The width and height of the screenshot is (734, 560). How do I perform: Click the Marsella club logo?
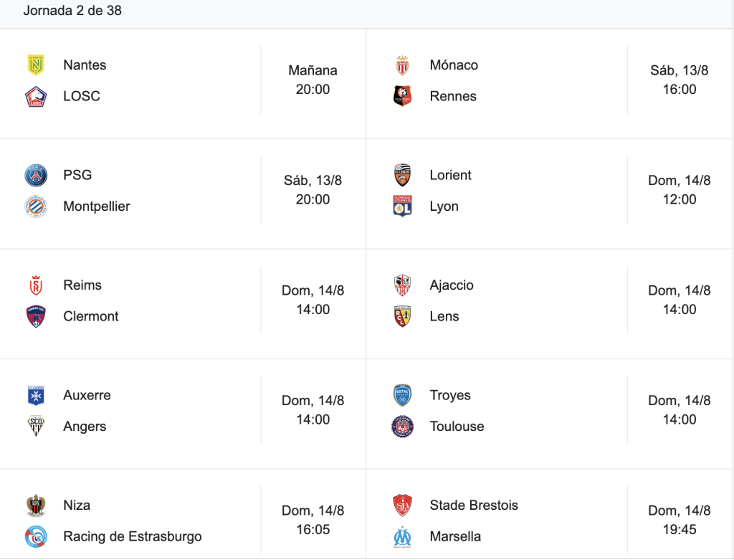tap(403, 536)
